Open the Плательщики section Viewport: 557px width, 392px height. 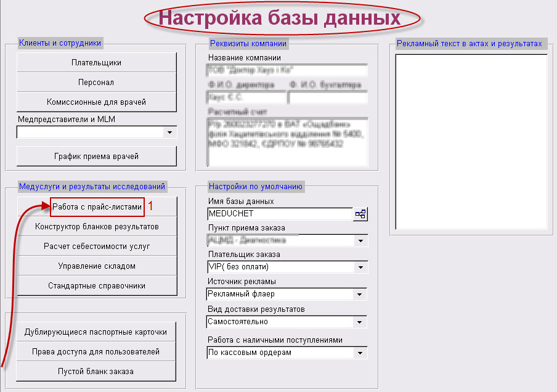tap(97, 62)
